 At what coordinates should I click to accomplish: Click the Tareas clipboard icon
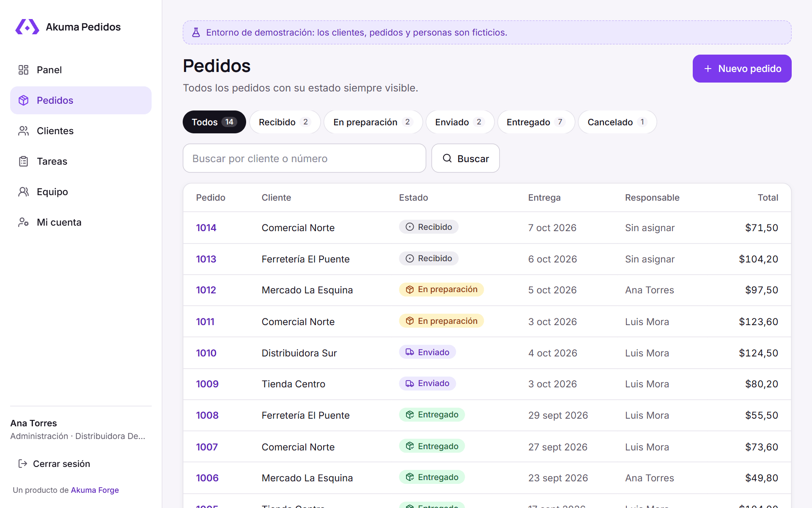23,161
